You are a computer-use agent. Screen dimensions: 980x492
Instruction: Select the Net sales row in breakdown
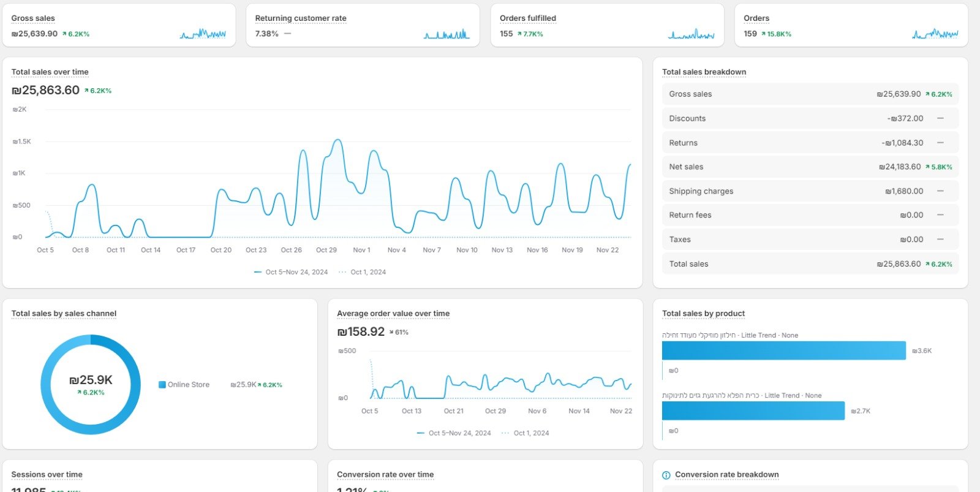pyautogui.click(x=810, y=167)
